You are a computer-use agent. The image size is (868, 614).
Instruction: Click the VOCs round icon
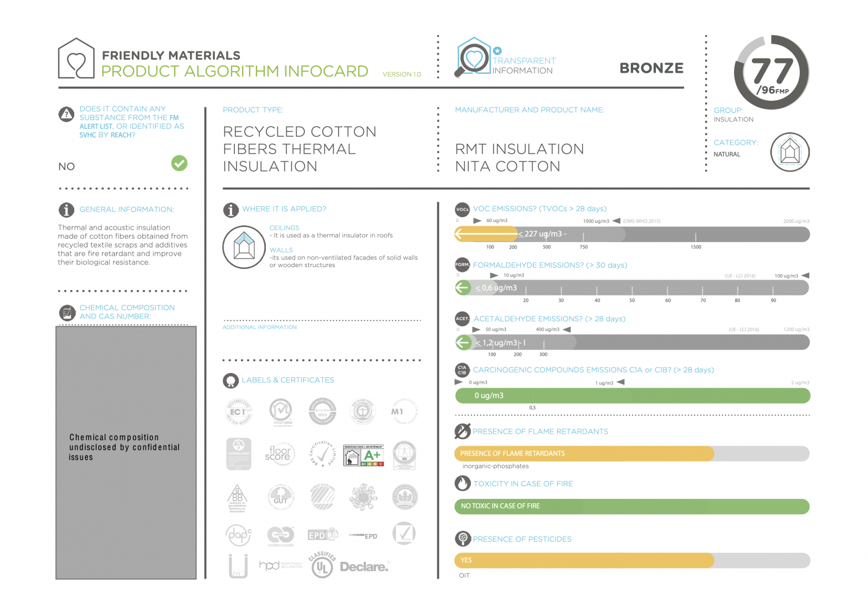(462, 209)
